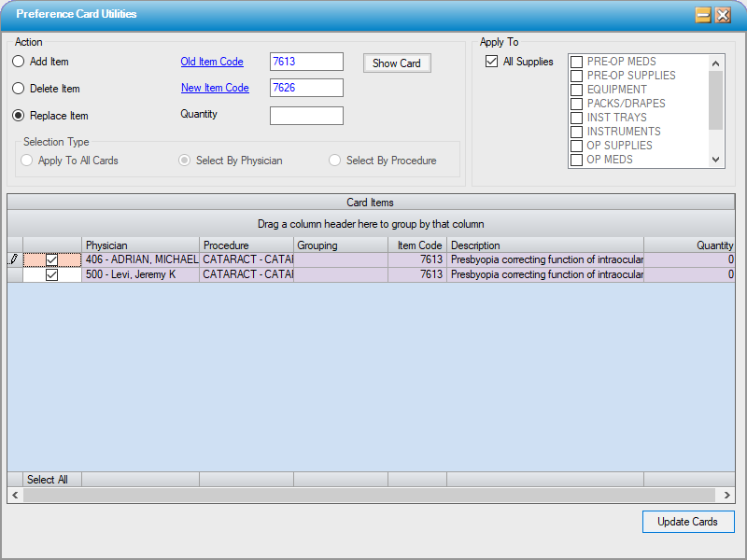Open the New Item Code lookup link

click(x=215, y=88)
